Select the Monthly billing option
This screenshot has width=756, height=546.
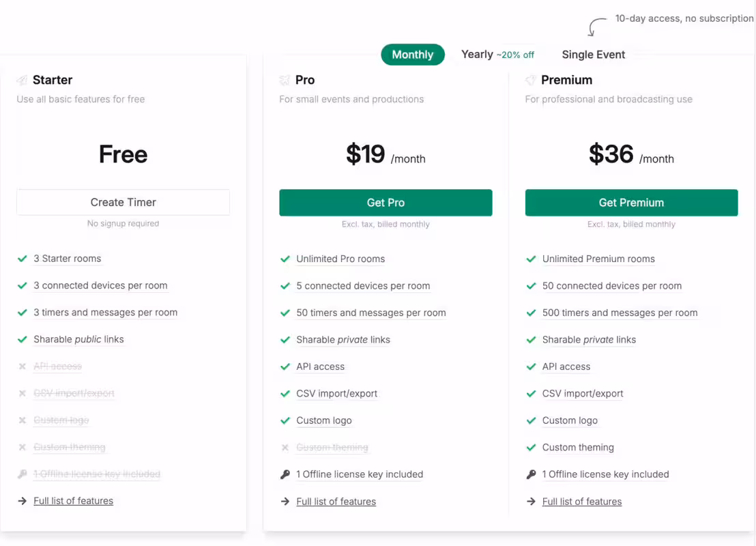tap(413, 55)
